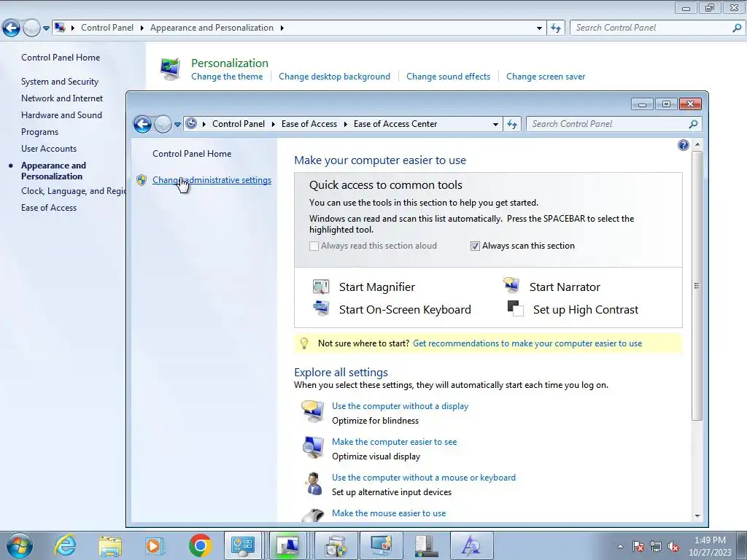This screenshot has width=747, height=560.
Task: Click Change the theme link
Action: (227, 77)
